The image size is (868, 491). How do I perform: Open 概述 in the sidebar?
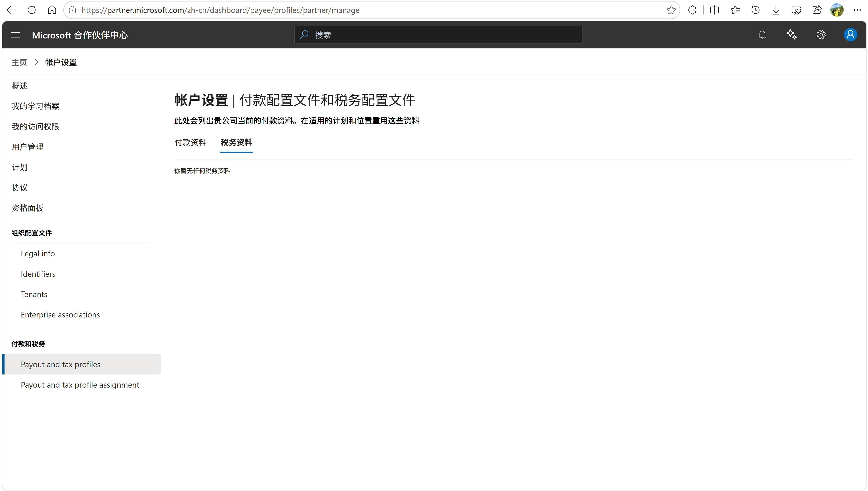pyautogui.click(x=19, y=86)
